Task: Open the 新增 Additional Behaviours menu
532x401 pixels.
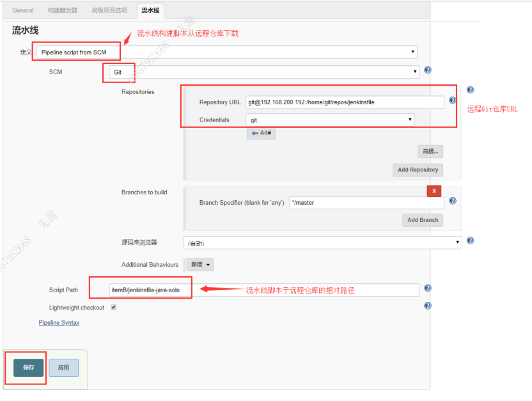Action: pyautogui.click(x=199, y=265)
